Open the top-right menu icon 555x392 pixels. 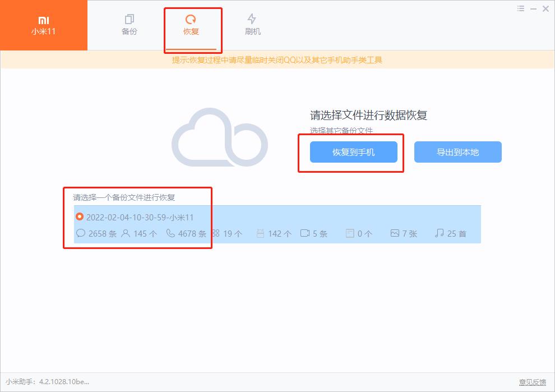pyautogui.click(x=520, y=8)
